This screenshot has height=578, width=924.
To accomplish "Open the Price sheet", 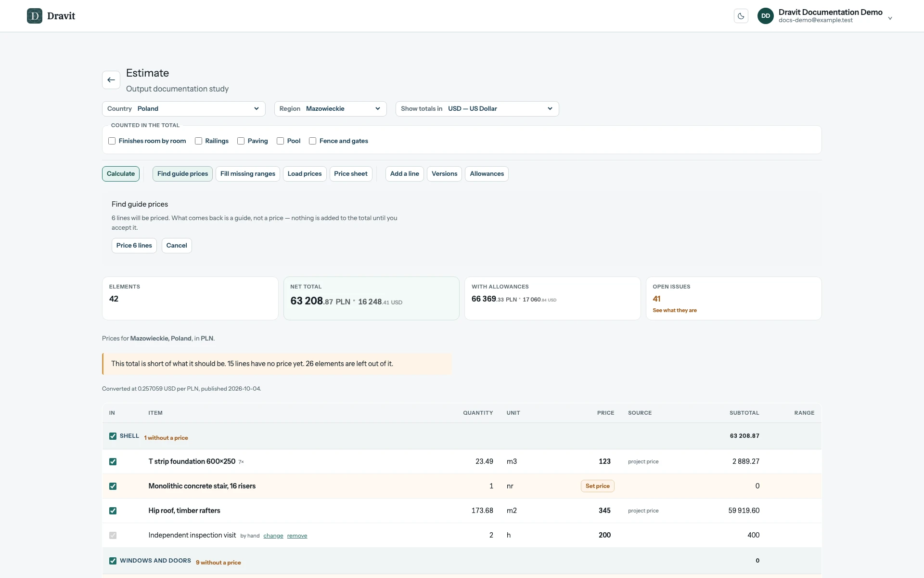I will point(351,174).
